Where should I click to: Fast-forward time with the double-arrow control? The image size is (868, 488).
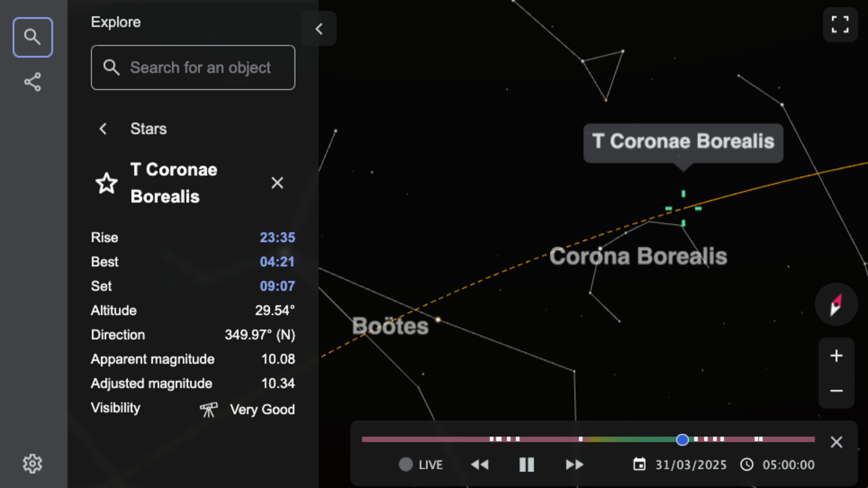(x=574, y=464)
